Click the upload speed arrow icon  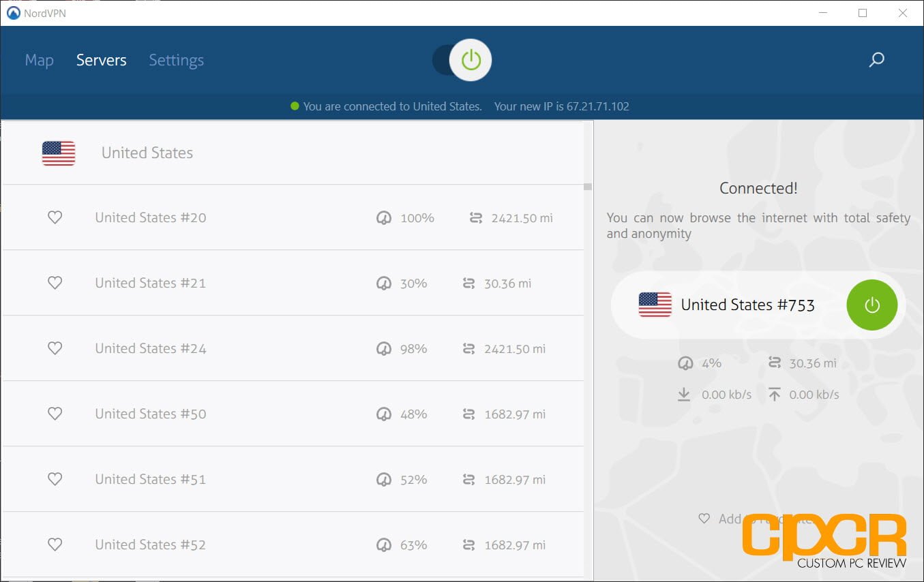tap(774, 395)
